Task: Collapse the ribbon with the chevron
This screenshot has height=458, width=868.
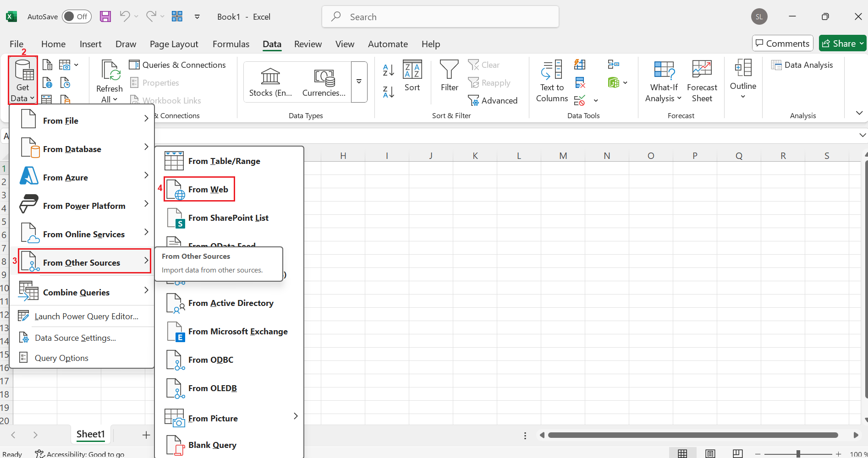Action: [x=859, y=113]
